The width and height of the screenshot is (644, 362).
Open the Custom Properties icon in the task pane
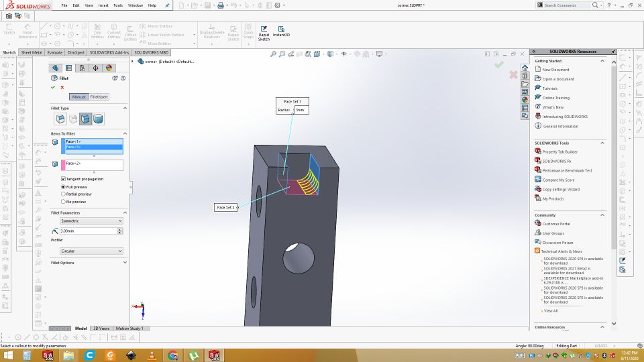pos(525,108)
